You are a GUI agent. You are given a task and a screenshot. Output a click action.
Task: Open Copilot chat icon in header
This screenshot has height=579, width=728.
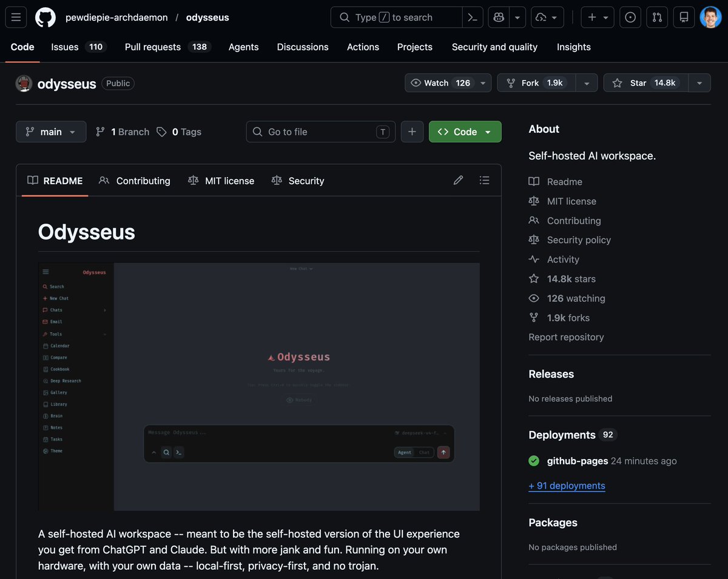tap(499, 18)
